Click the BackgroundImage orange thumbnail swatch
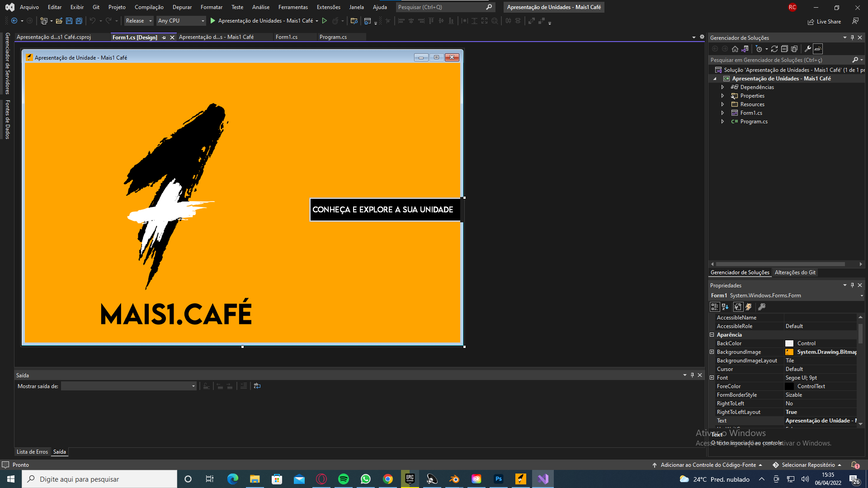868x488 pixels. pos(789,352)
